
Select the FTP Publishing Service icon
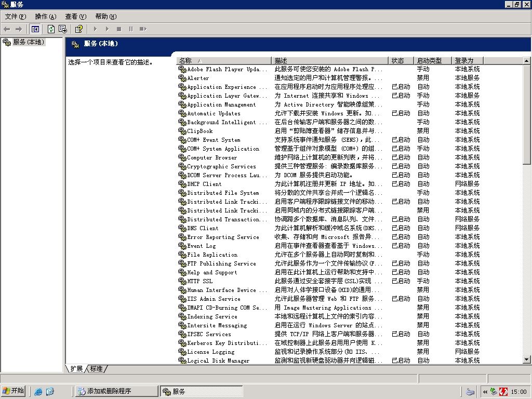click(182, 263)
